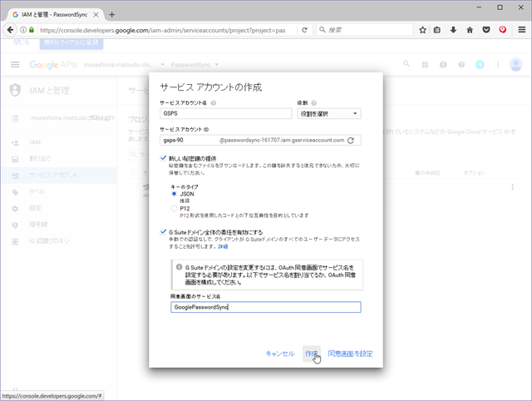Screen dimensions: 532x401
Task: Select the JSON key type radio button
Action: (x=174, y=194)
